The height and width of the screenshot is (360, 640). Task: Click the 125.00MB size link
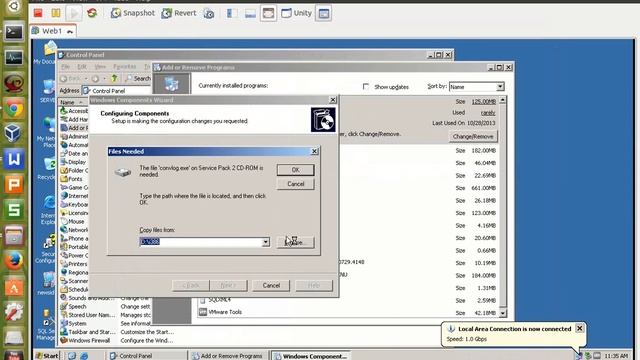pyautogui.click(x=484, y=102)
